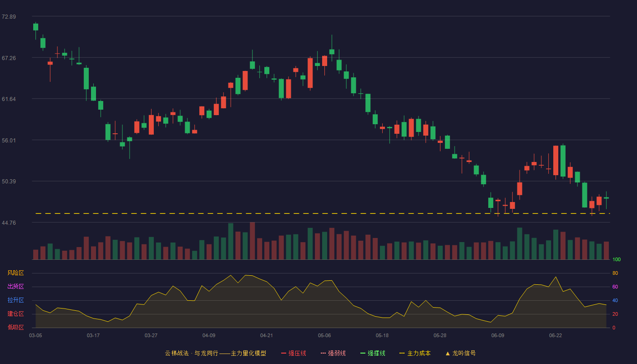Viewport: 637px width, 364px height.
Task: Toggle the 强弱线 legend entry
Action: (x=333, y=353)
